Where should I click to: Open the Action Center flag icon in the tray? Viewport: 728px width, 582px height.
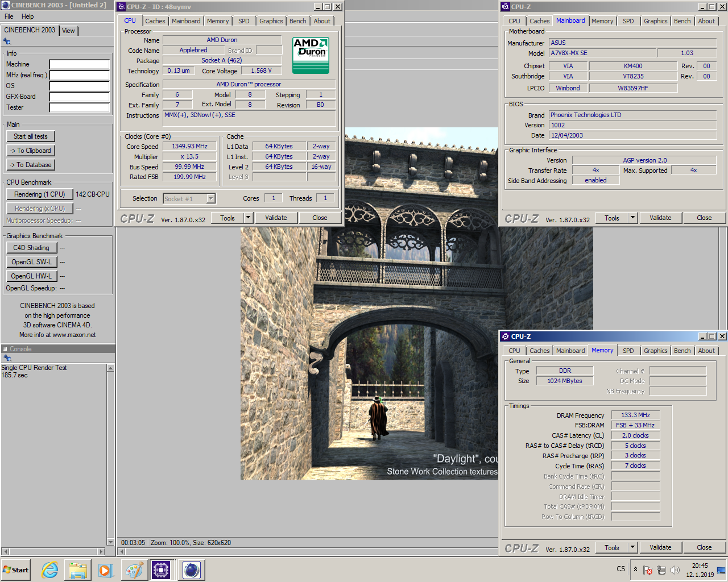coord(647,570)
